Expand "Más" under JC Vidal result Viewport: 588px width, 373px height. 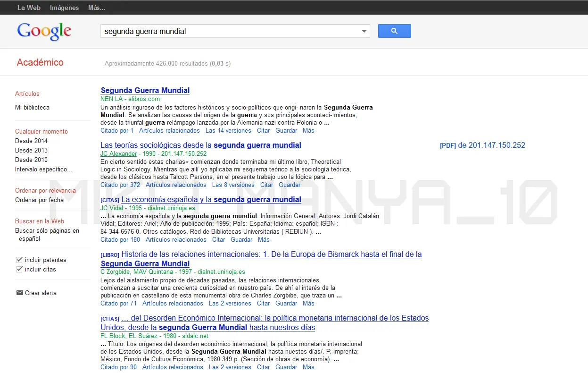pyautogui.click(x=264, y=239)
